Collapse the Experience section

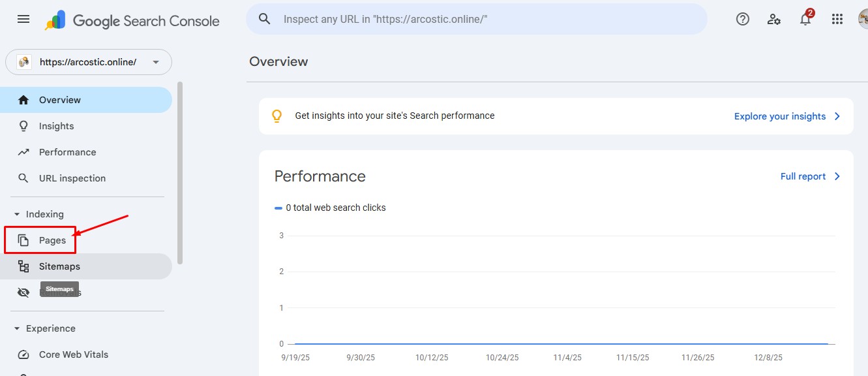point(18,328)
